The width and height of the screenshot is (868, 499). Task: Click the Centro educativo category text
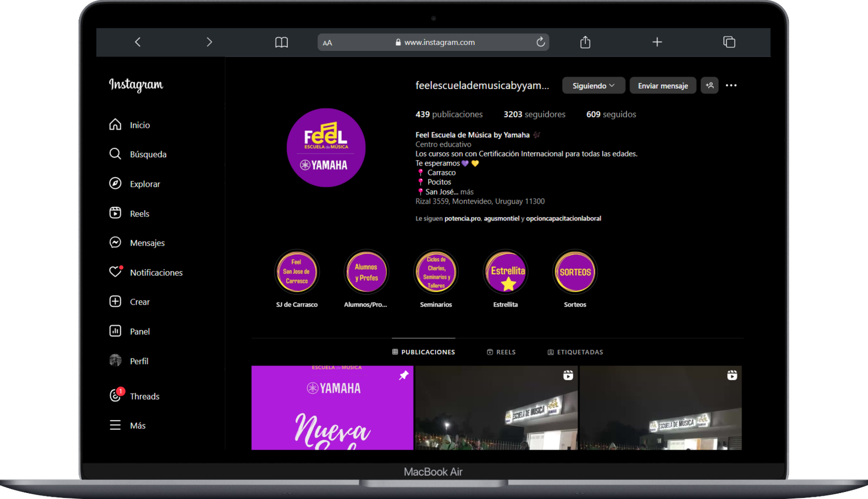click(443, 144)
